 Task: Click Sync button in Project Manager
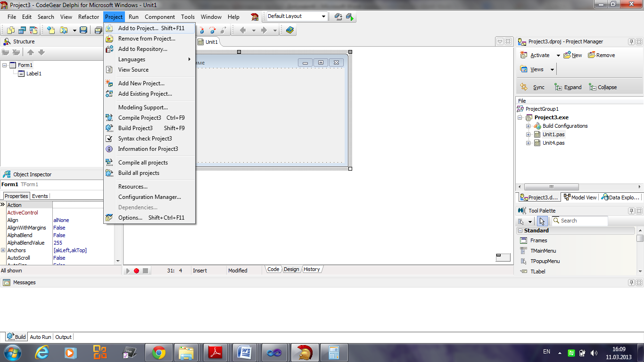click(x=533, y=87)
